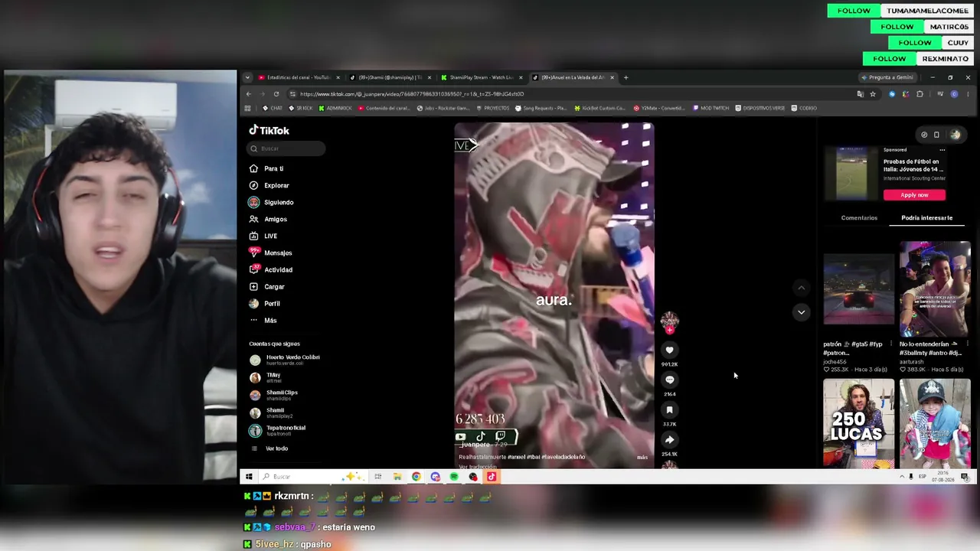Bookmark this page with the star icon

(x=873, y=94)
